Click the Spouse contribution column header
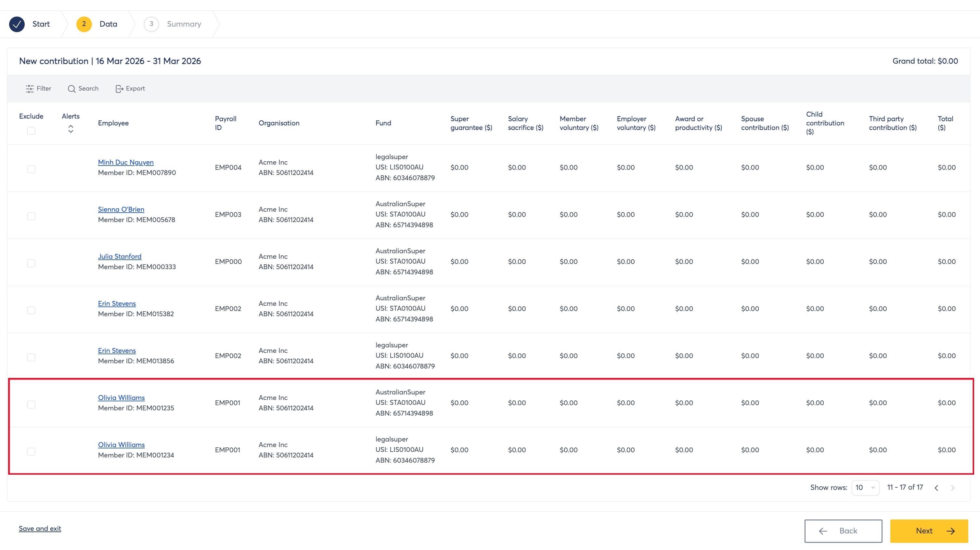980x550 pixels. pyautogui.click(x=765, y=123)
